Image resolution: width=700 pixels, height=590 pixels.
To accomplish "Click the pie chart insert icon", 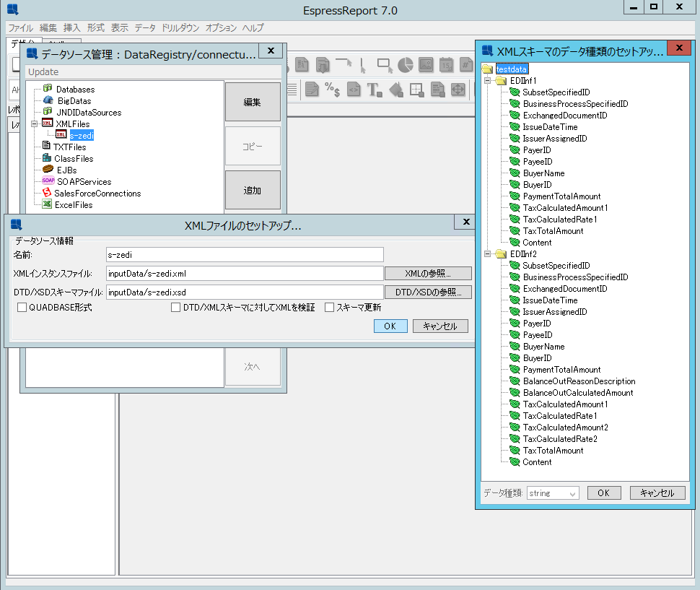I will click(405, 65).
